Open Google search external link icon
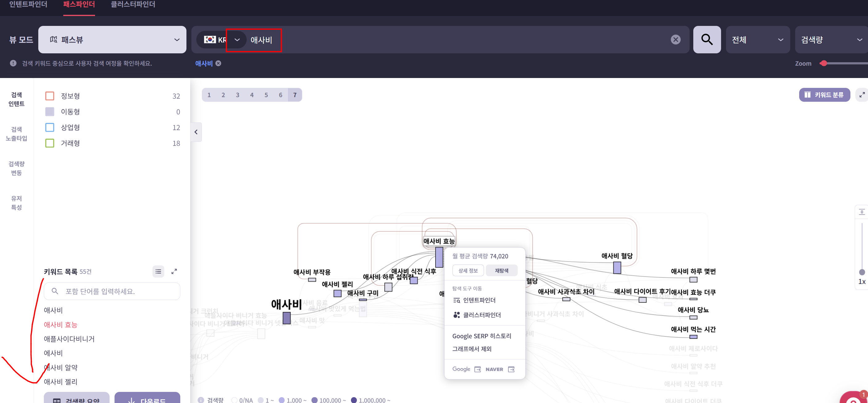 [478, 369]
